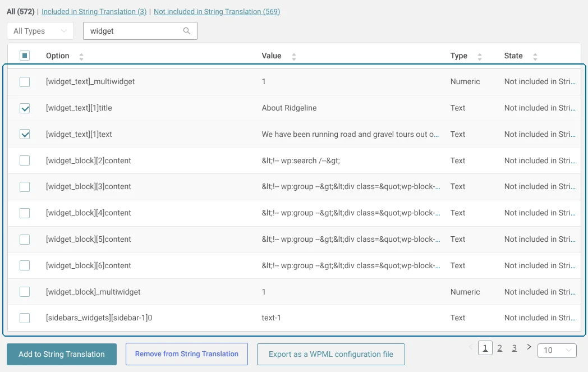Click Remove from String Translation button
Viewport: 588px width, 372px height.
coord(187,354)
